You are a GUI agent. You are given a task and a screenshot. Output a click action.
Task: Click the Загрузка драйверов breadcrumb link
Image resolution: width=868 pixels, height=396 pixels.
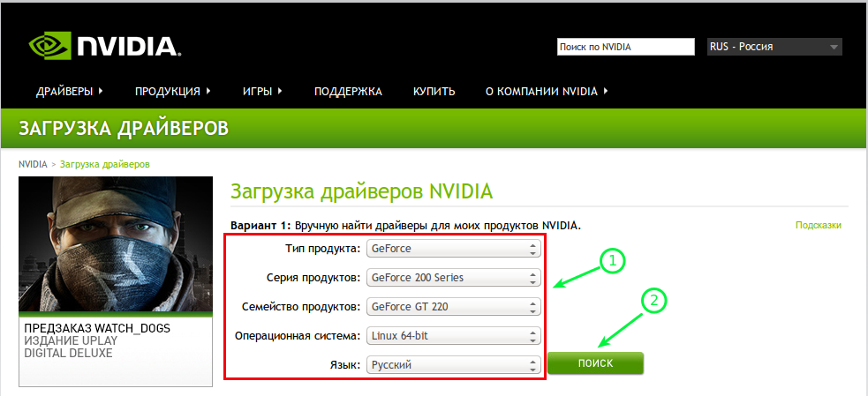[x=104, y=164]
